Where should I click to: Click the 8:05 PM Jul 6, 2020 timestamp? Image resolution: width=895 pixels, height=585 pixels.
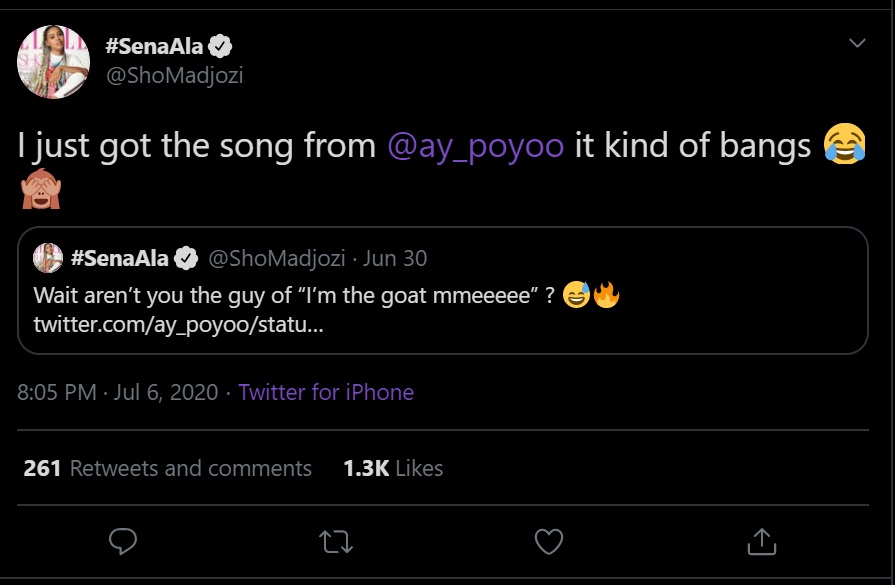[118, 392]
